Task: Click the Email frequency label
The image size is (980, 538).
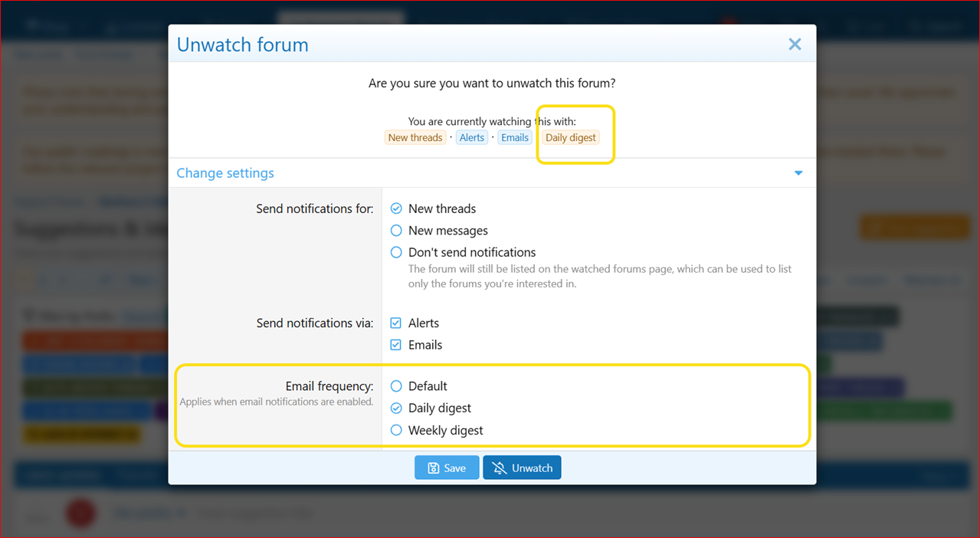Action: 329,386
